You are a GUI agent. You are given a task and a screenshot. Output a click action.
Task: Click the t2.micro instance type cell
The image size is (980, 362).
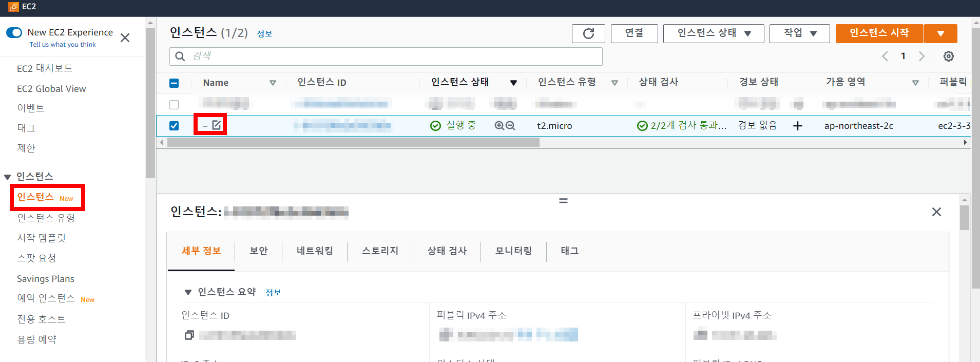coord(554,126)
